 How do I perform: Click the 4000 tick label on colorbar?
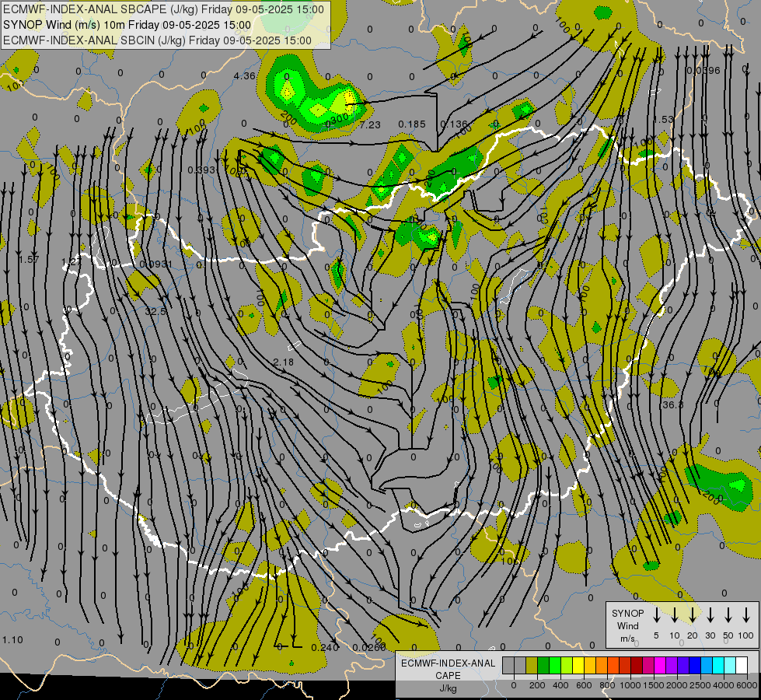click(724, 685)
